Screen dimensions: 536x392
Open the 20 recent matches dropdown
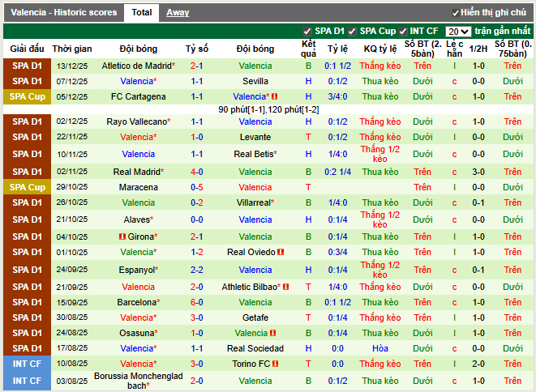458,32
